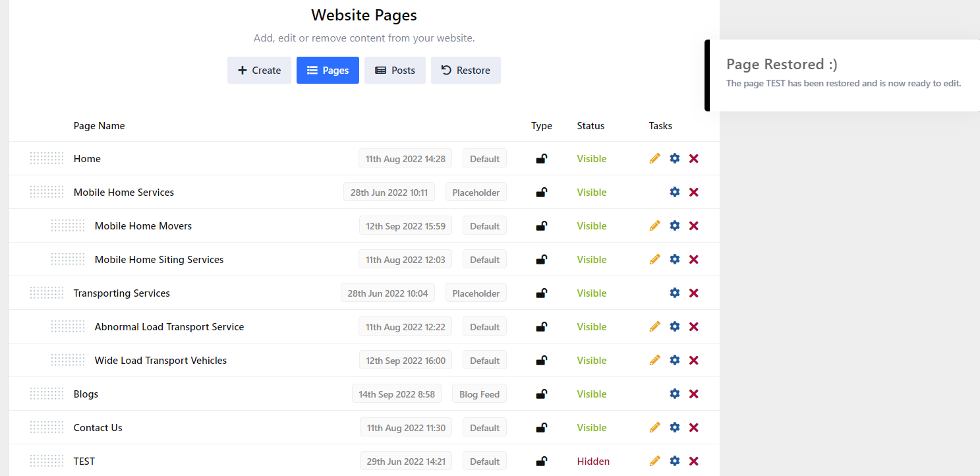The height and width of the screenshot is (476, 980).
Task: Delete Mobile Home Siting Services page
Action: pos(693,259)
